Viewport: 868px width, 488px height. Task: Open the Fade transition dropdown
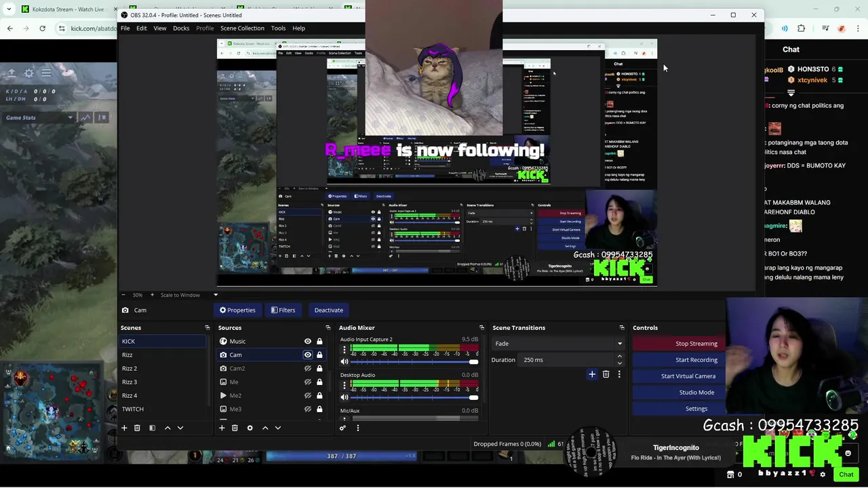point(558,344)
